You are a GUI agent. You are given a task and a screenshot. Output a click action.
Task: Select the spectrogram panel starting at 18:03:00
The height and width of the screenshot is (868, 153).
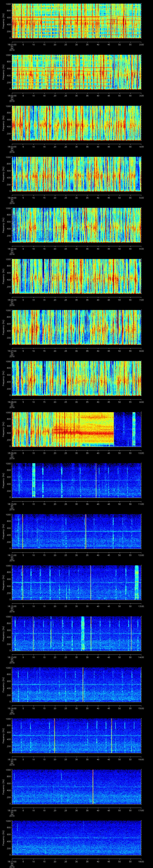pyautogui.click(x=77, y=123)
